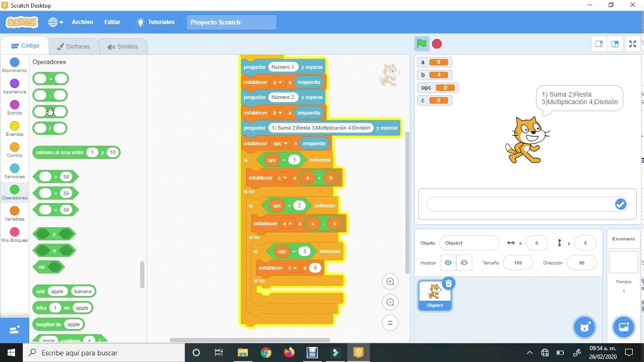Open variable dropdown in 'establecer opc' block

pyautogui.click(x=280, y=143)
